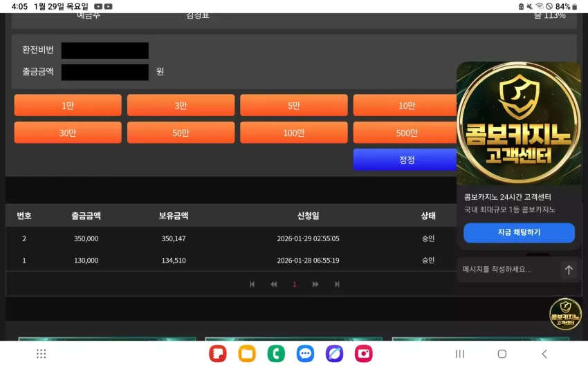Click the 국내 최대규모 1등 콤보카지노 subtitle

(510, 209)
